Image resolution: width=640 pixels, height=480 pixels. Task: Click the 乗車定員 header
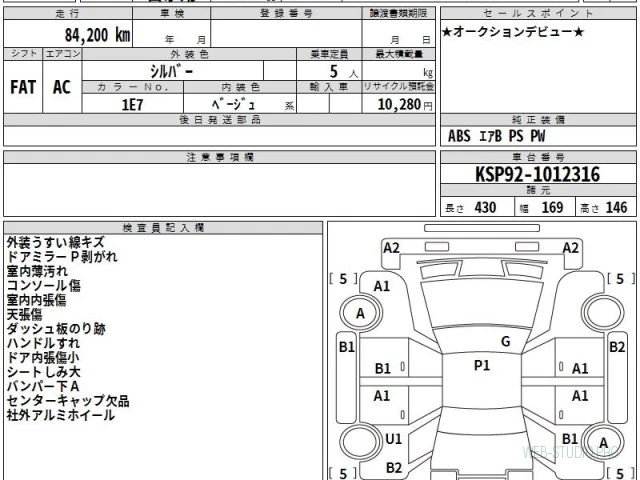point(329,54)
